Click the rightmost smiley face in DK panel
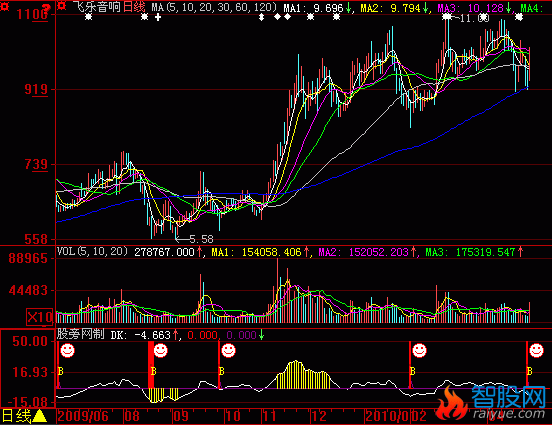 [x=537, y=350]
